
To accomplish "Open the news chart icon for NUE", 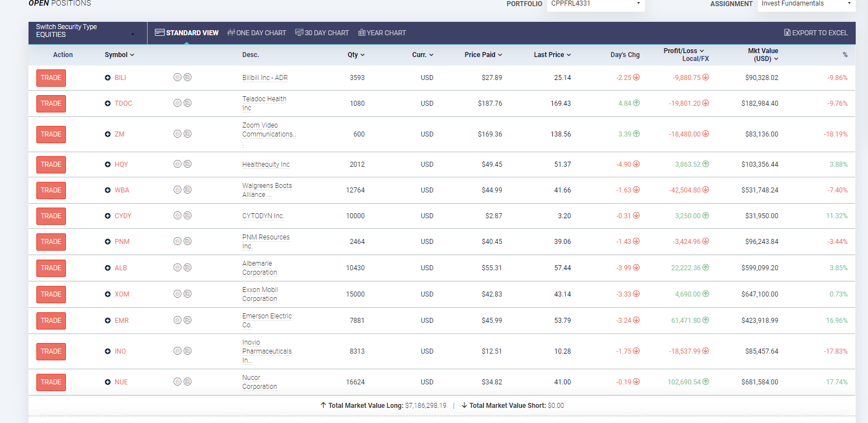I will (x=188, y=382).
